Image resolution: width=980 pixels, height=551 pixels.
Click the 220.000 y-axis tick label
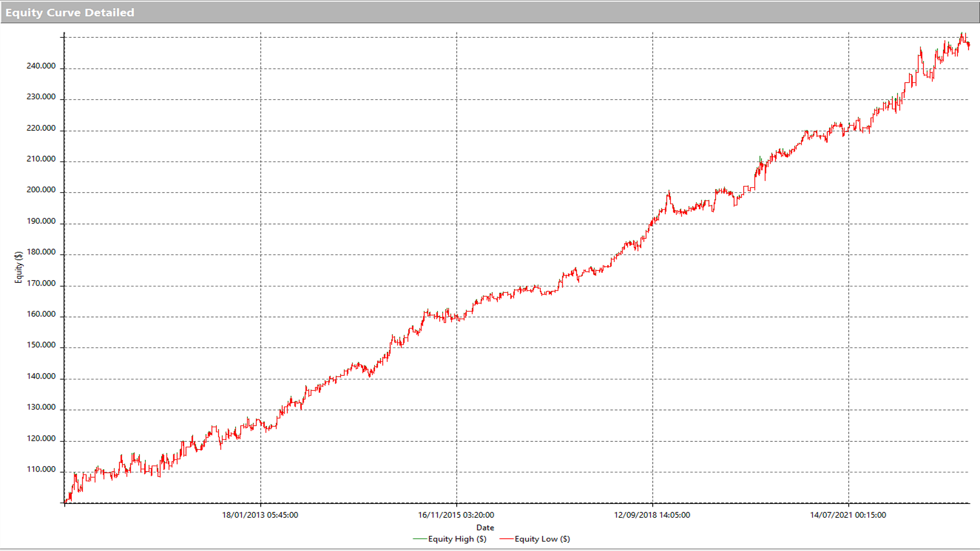coord(41,128)
